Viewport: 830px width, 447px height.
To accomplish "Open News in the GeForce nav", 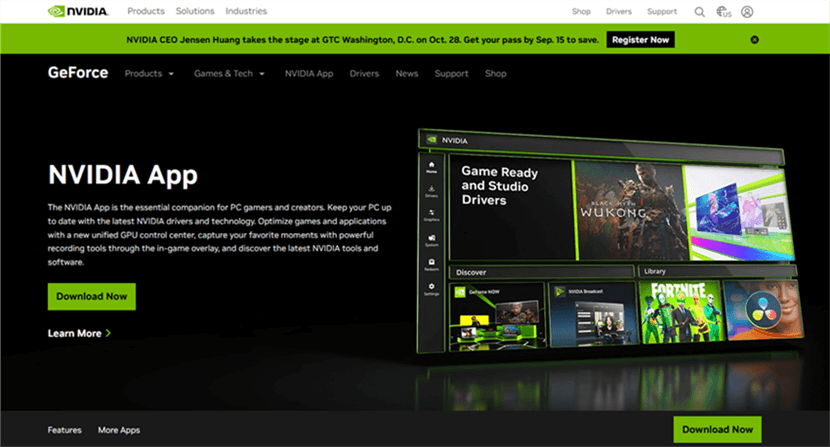I will click(407, 74).
